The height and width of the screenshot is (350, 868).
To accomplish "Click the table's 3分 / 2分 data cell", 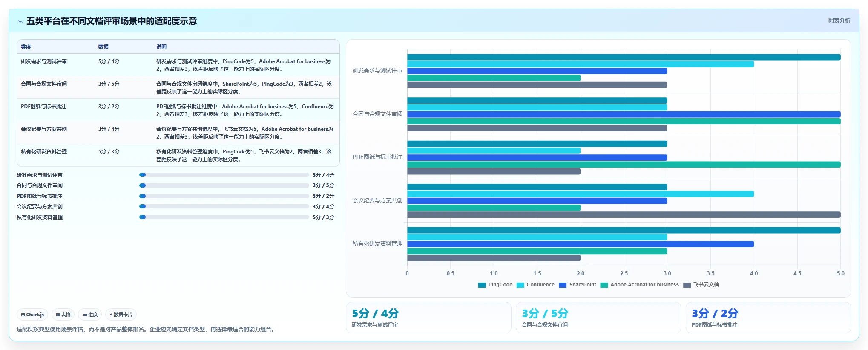I will [109, 107].
